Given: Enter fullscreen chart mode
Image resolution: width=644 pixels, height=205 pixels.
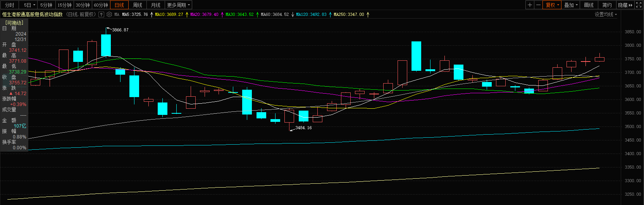Looking at the screenshot, I should coord(639,5).
